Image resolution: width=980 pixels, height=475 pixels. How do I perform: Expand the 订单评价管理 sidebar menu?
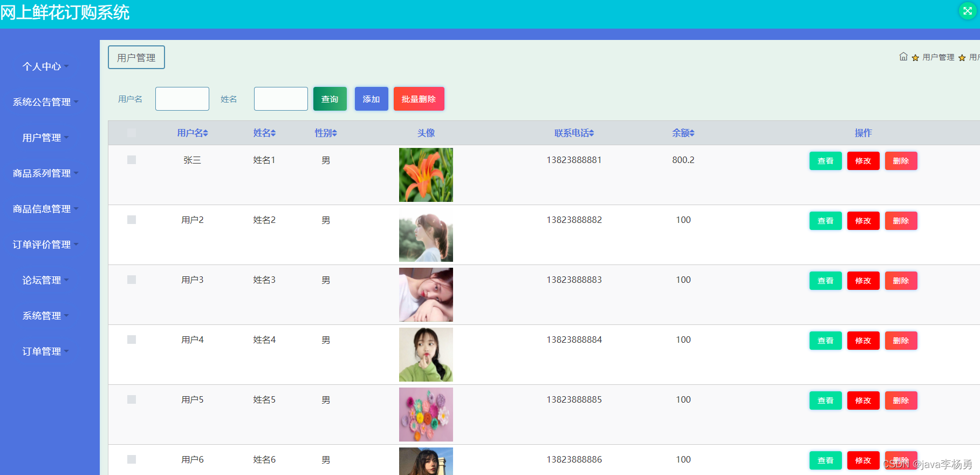coord(46,245)
